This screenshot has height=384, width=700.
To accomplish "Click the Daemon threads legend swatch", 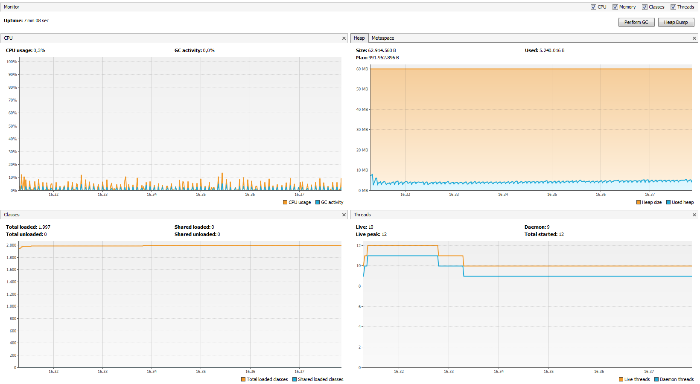I will click(656, 379).
